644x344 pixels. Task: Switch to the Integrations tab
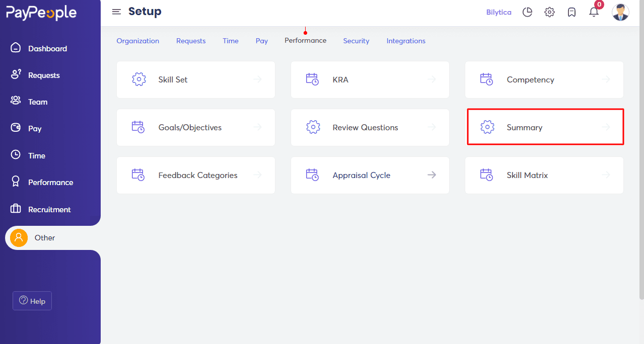coord(406,41)
